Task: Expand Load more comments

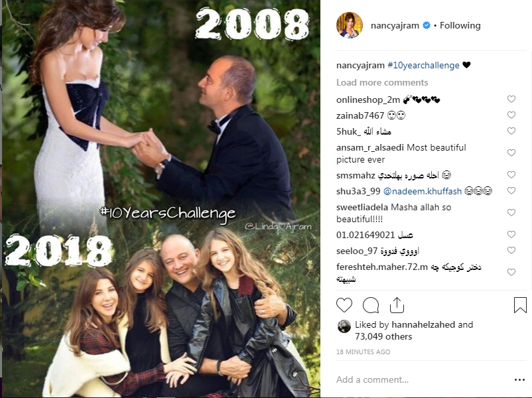Action: pyautogui.click(x=382, y=82)
